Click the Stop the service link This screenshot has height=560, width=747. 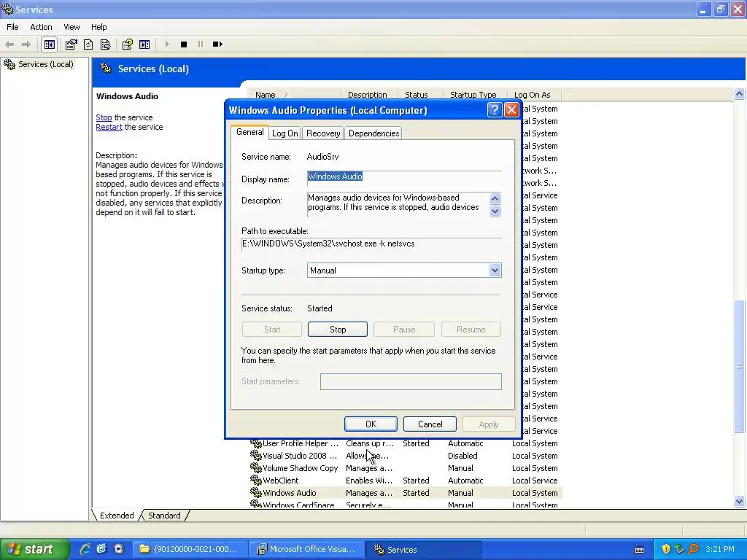coord(104,117)
